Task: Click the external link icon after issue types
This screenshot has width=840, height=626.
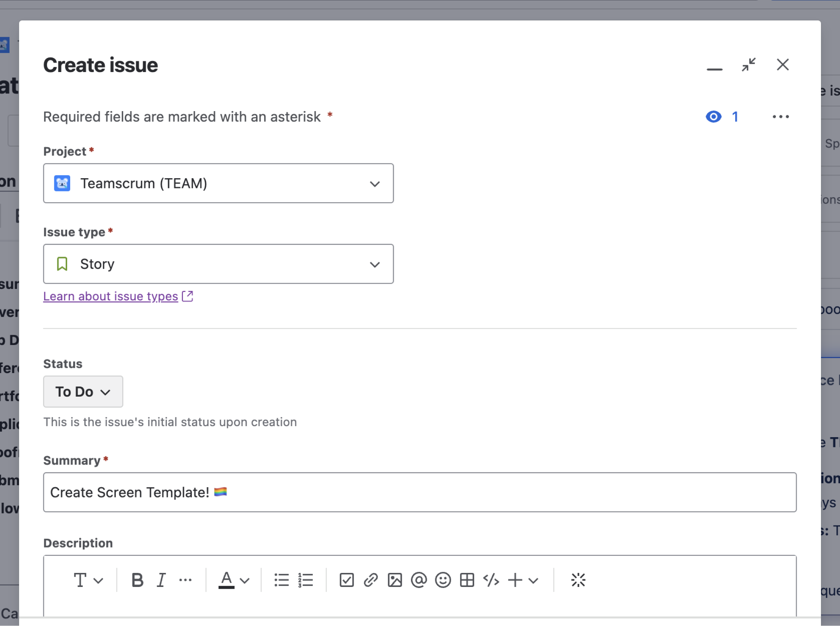Action: (x=187, y=296)
